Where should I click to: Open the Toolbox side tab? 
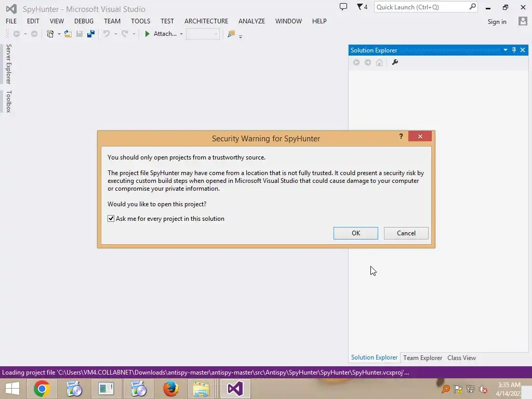point(8,101)
